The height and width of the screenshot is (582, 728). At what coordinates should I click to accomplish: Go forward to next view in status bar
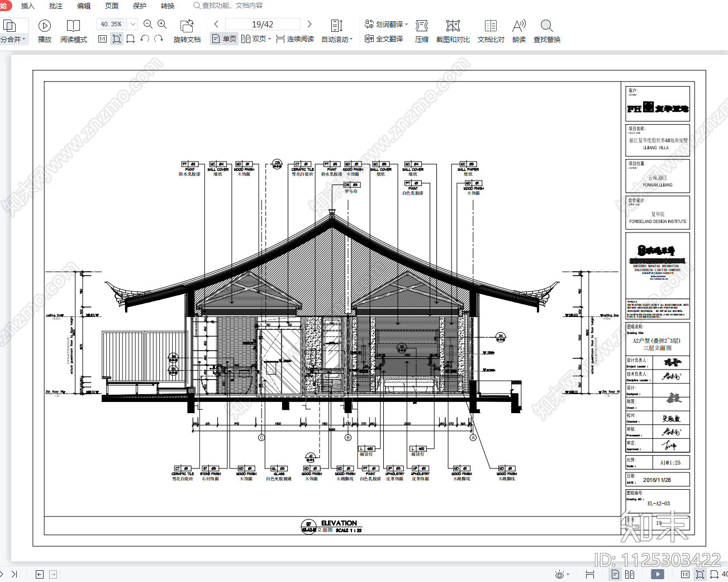click(53, 574)
